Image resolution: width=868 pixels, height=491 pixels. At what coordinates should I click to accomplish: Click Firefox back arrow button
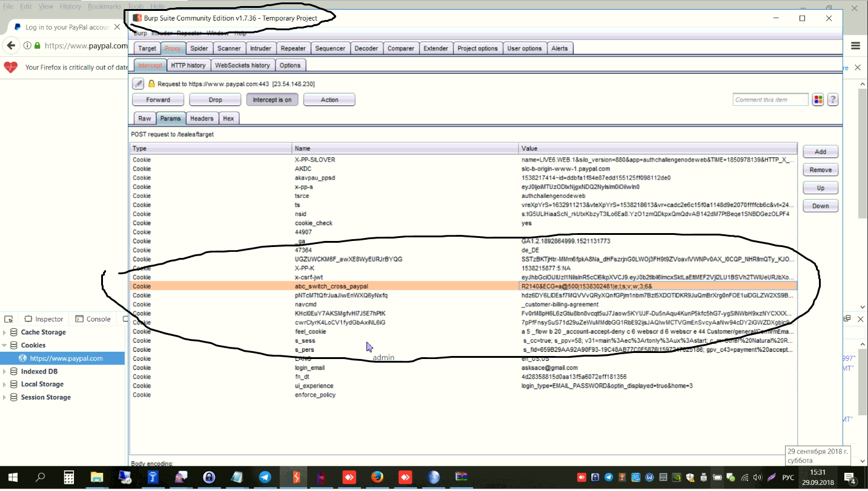coord(10,45)
